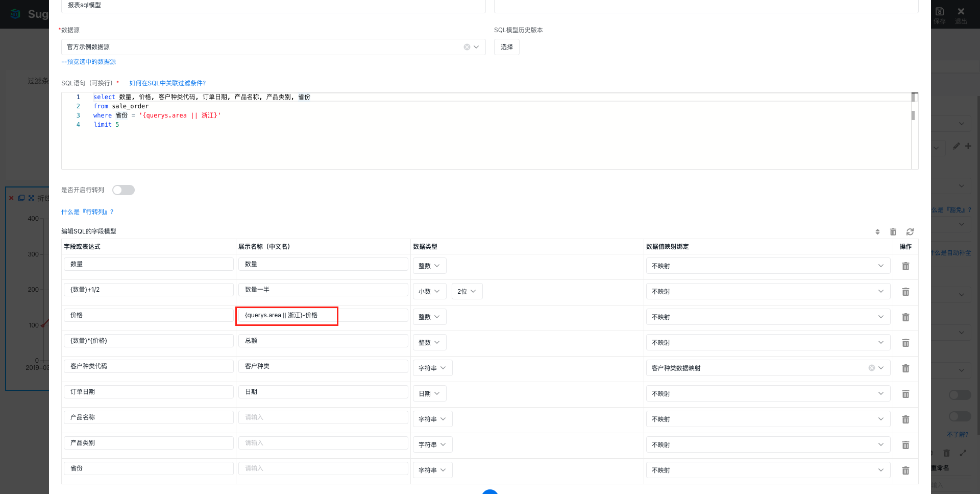Click the delete-all trash icon above field table
This screenshot has width=980, height=494.
coord(893,232)
